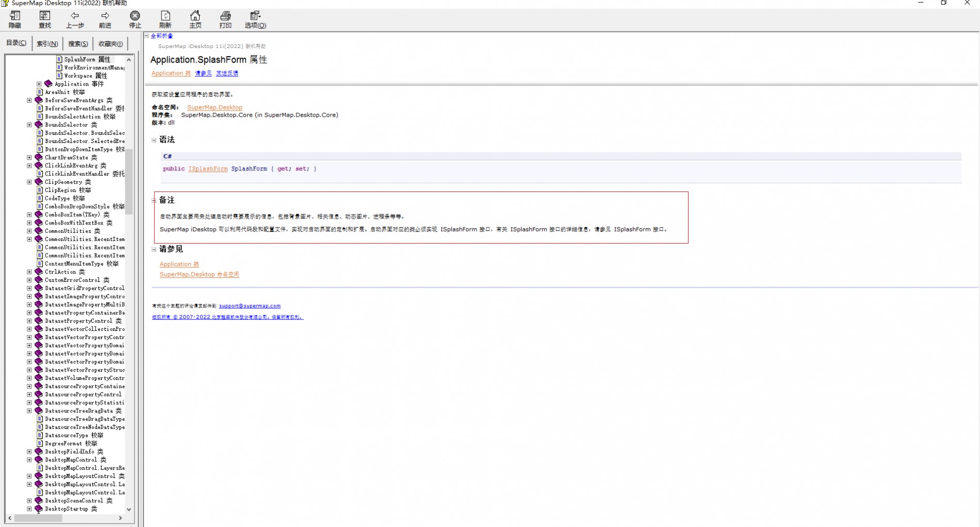Open the SuperMap.Desktop namespace link
Screen dimensions: 980x527
pos(215,107)
